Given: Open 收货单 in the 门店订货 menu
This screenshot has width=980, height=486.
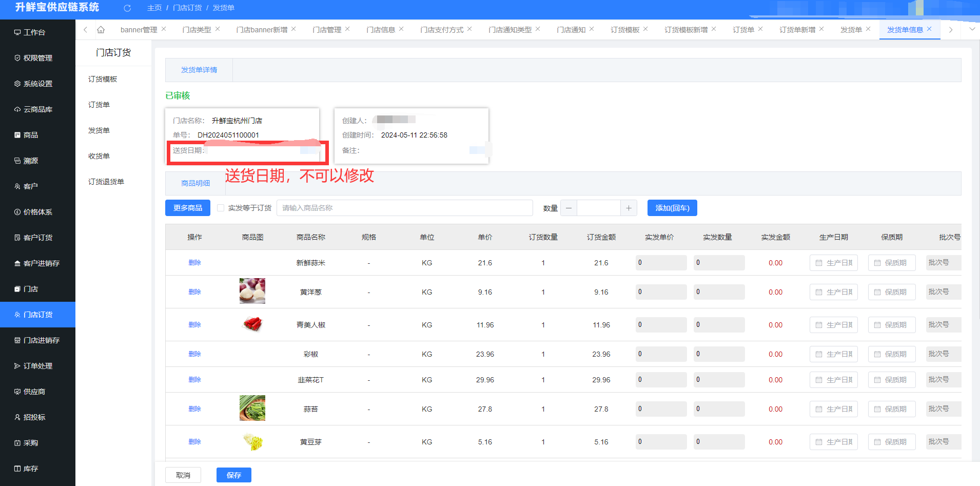Looking at the screenshot, I should 99,156.
